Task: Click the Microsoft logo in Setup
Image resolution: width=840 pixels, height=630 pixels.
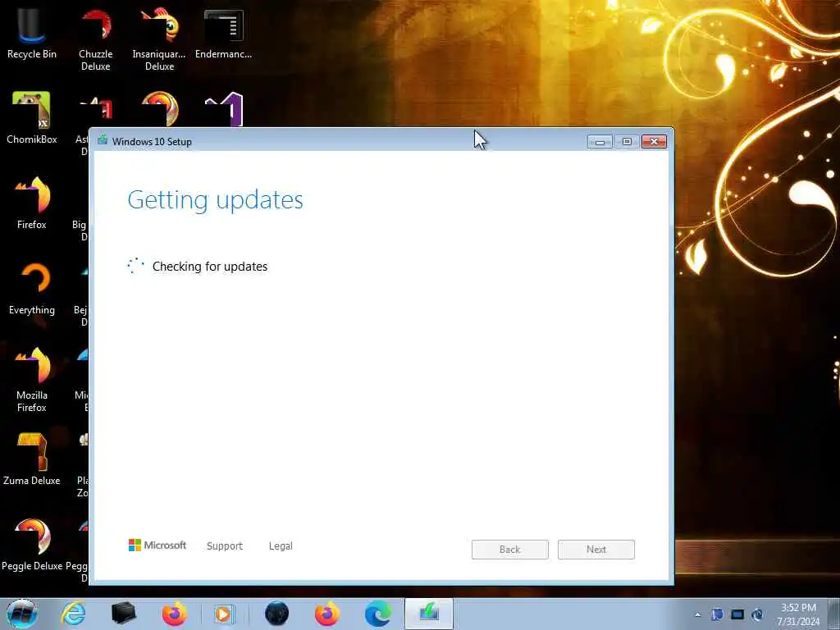Action: [157, 545]
